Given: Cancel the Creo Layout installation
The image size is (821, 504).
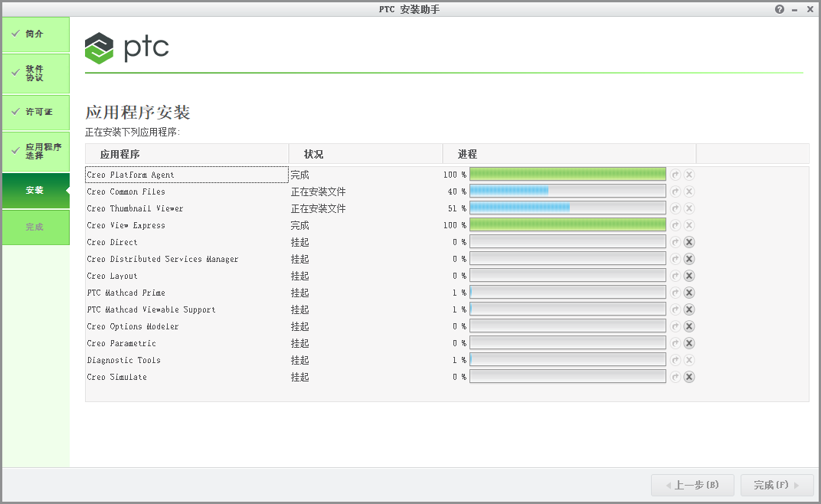Looking at the screenshot, I should 689,276.
